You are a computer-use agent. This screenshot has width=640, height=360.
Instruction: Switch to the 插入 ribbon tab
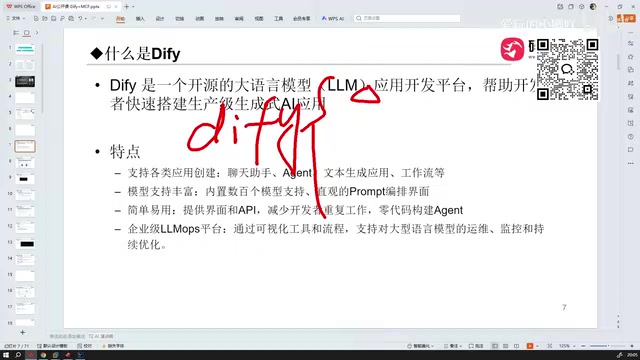[140, 19]
